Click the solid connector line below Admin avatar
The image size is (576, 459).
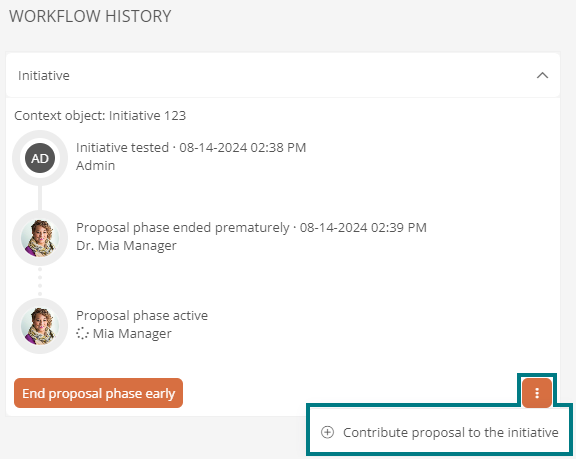40,198
